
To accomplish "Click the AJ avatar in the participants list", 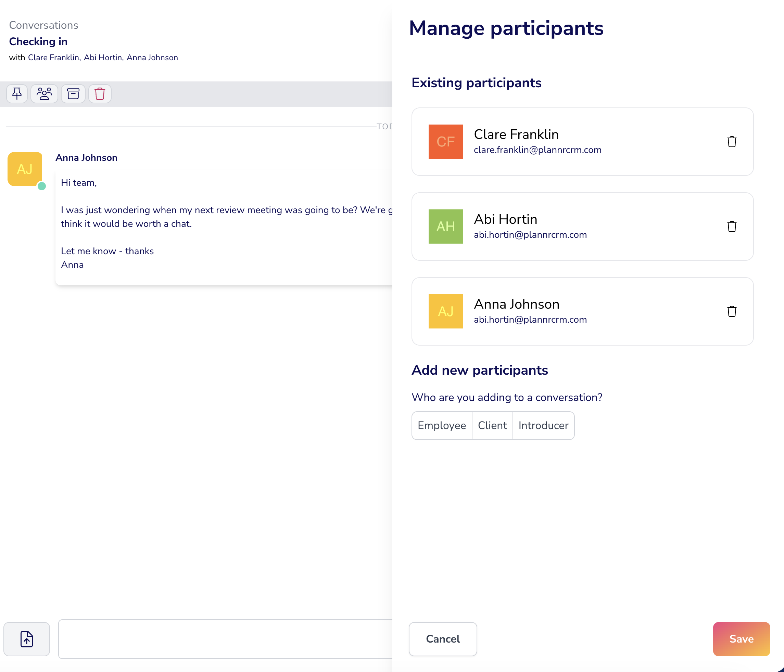I will point(445,311).
